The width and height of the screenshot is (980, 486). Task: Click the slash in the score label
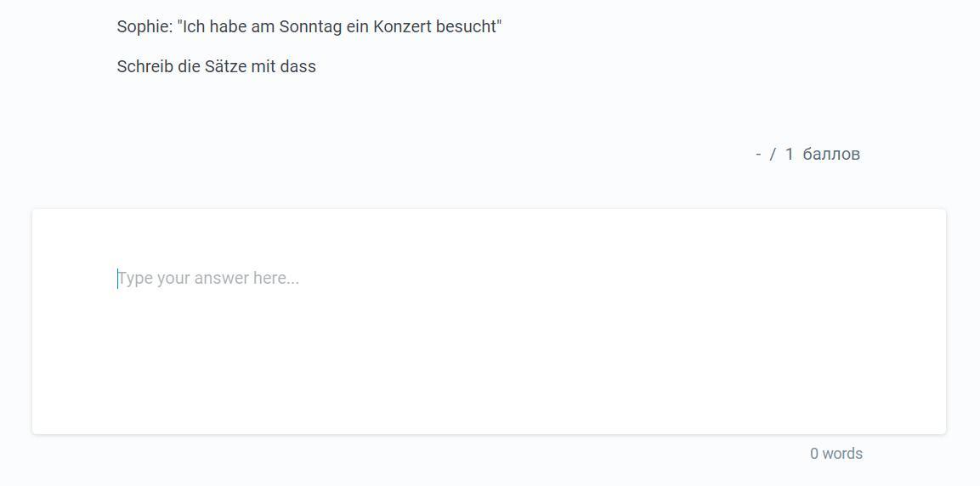[773, 154]
